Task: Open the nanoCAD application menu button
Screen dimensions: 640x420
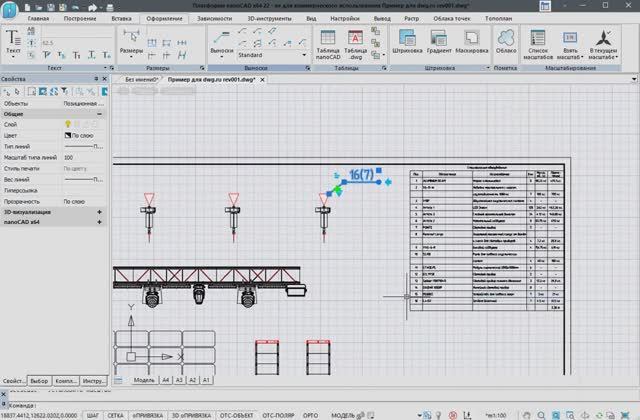Action: coord(9,10)
